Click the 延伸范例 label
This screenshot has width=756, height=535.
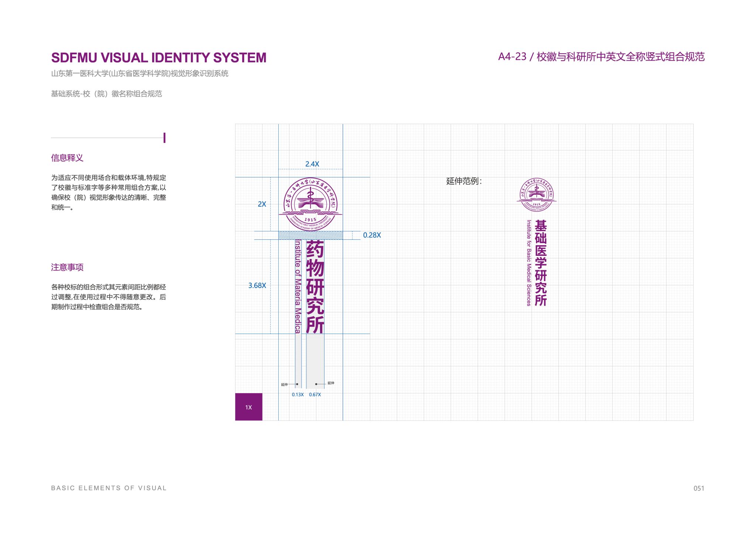point(464,181)
